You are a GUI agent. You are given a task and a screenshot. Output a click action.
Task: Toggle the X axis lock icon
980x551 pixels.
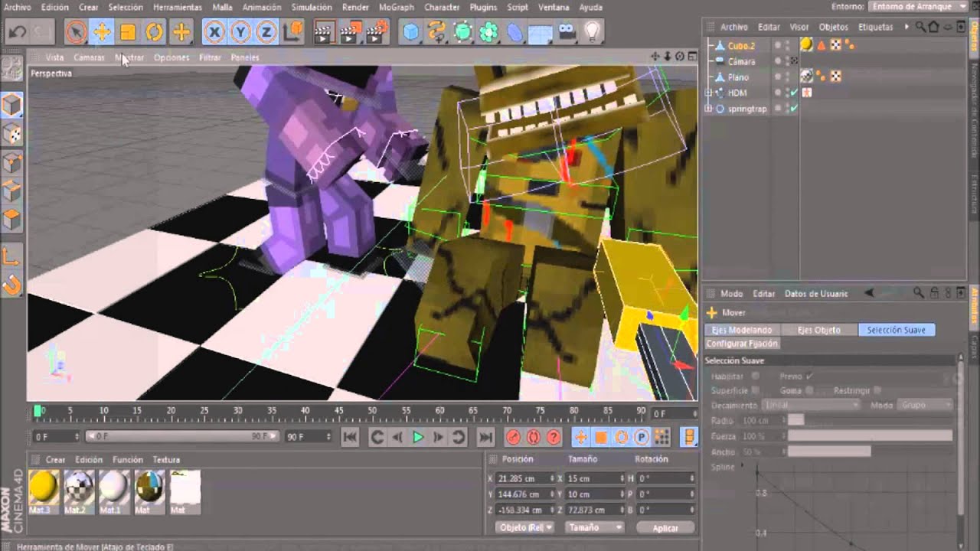(x=214, y=32)
